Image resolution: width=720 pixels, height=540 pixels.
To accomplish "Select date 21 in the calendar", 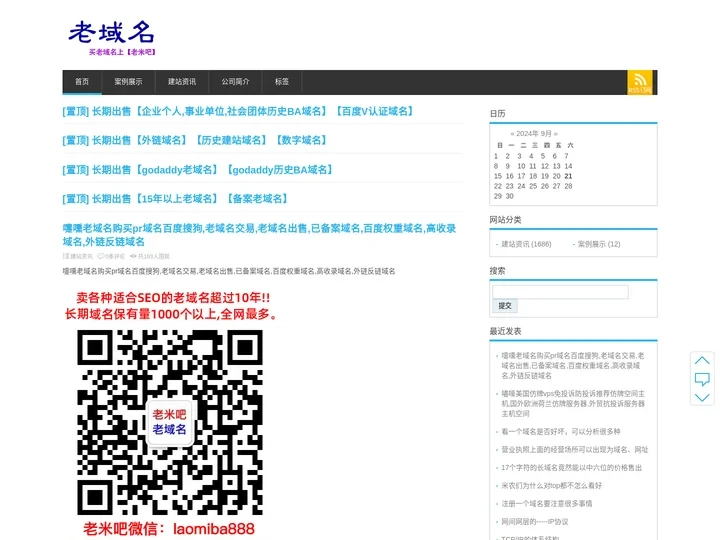I will tap(568, 176).
